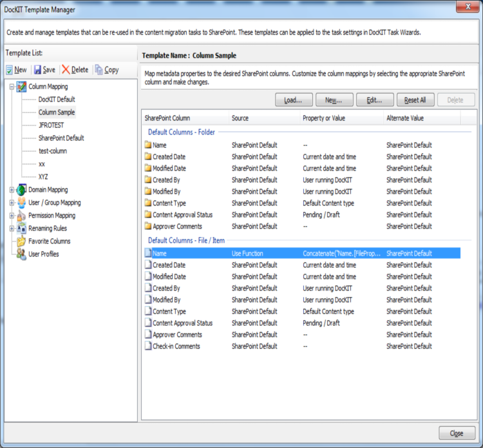Click folder icon beside folder Content Approval Status
This screenshot has height=448, width=483.
(148, 215)
